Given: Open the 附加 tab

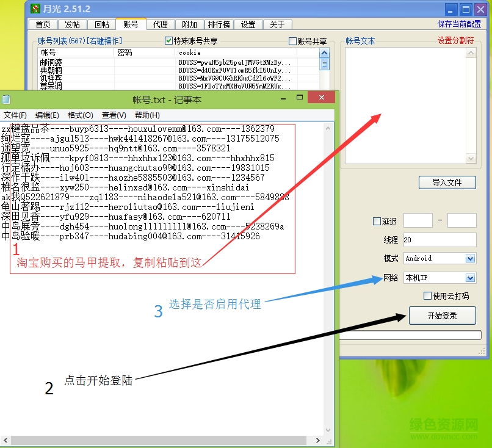Looking at the screenshot, I should [189, 24].
